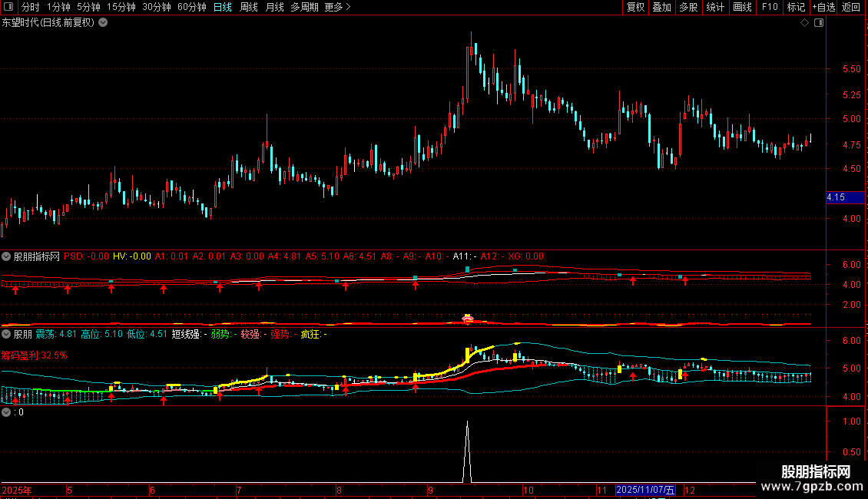This screenshot has width=868, height=499.
Task: Open the 多股 multi-stock view
Action: 689,7
